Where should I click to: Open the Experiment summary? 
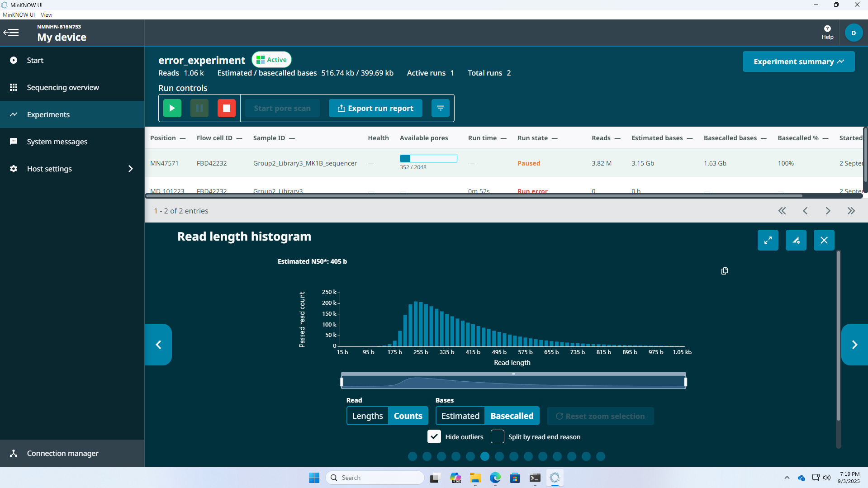798,62
